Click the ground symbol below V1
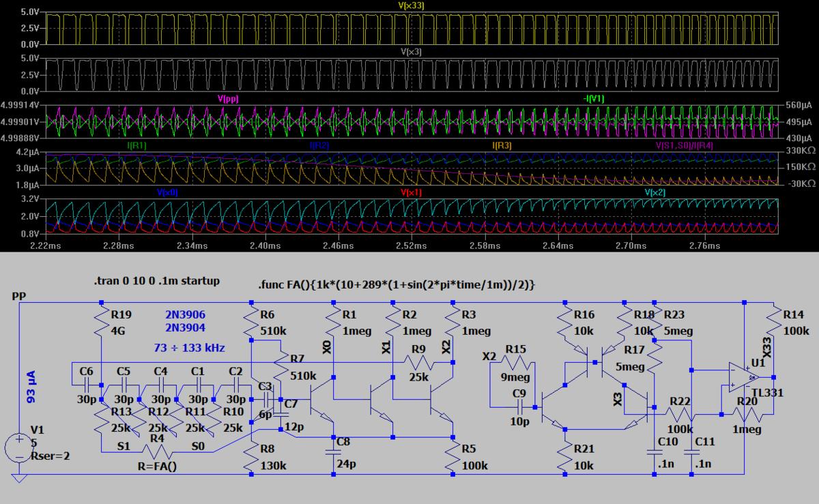819x504 pixels. click(18, 479)
